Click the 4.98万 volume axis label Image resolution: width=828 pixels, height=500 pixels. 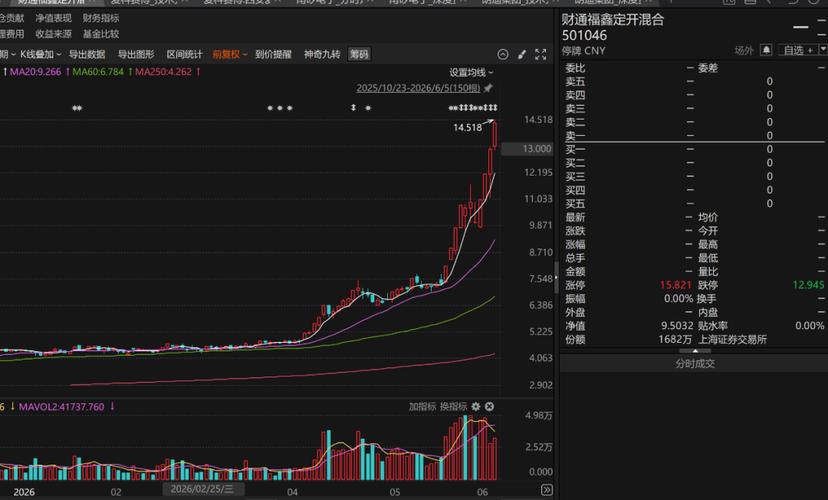(539, 416)
